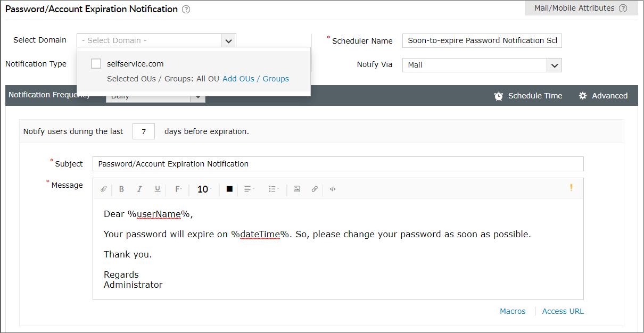This screenshot has height=333, width=644.
Task: Click the Subject input field
Action: 338,164
